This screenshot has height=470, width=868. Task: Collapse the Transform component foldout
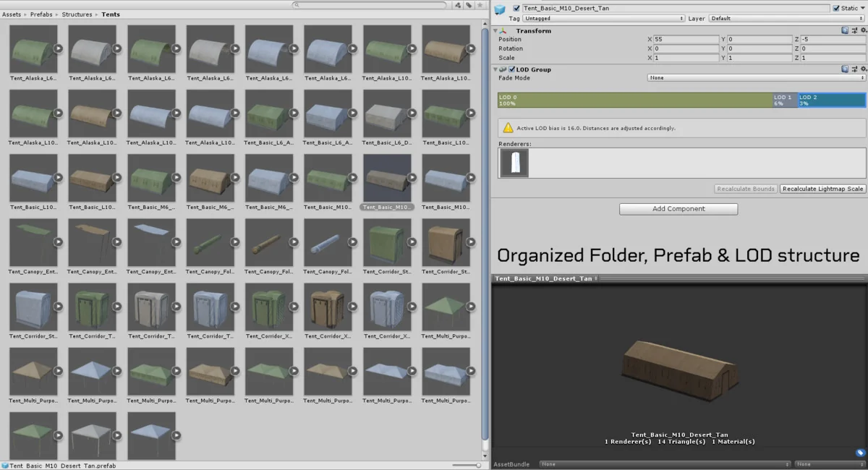pyautogui.click(x=495, y=31)
